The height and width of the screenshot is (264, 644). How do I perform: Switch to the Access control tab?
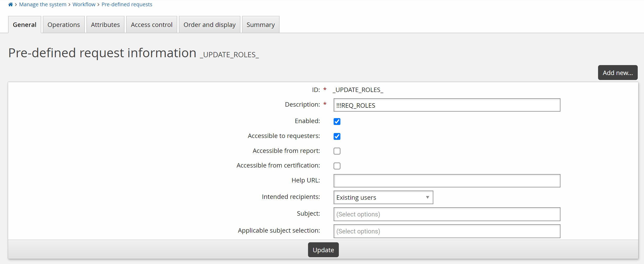pyautogui.click(x=151, y=24)
